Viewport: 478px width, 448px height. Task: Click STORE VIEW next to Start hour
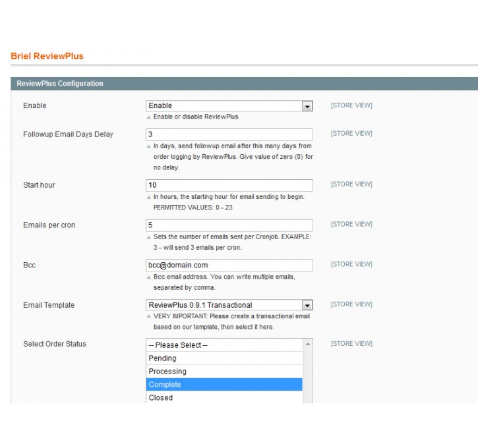(x=351, y=184)
